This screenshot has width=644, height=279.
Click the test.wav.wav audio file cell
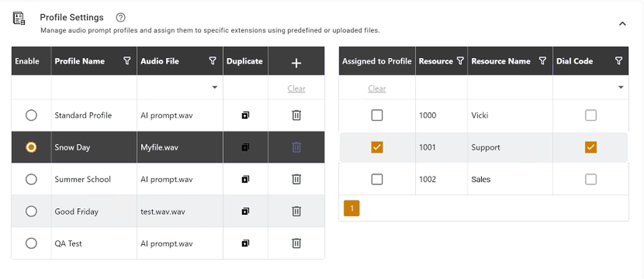(x=180, y=211)
